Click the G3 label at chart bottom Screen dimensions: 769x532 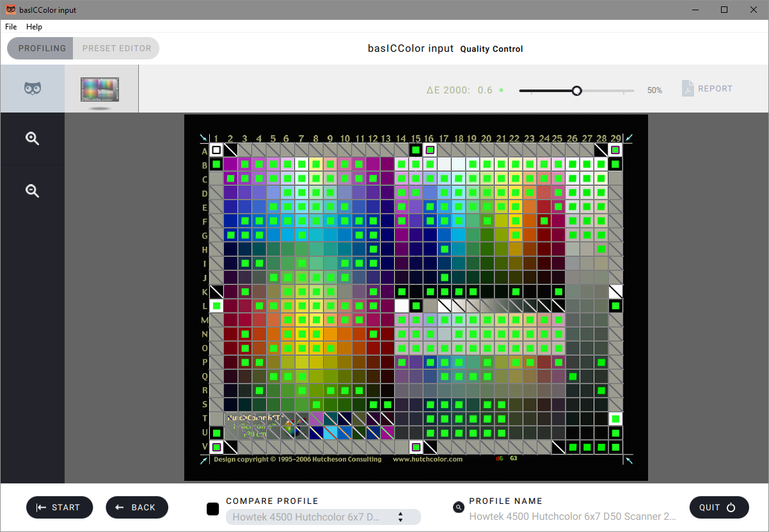click(513, 458)
